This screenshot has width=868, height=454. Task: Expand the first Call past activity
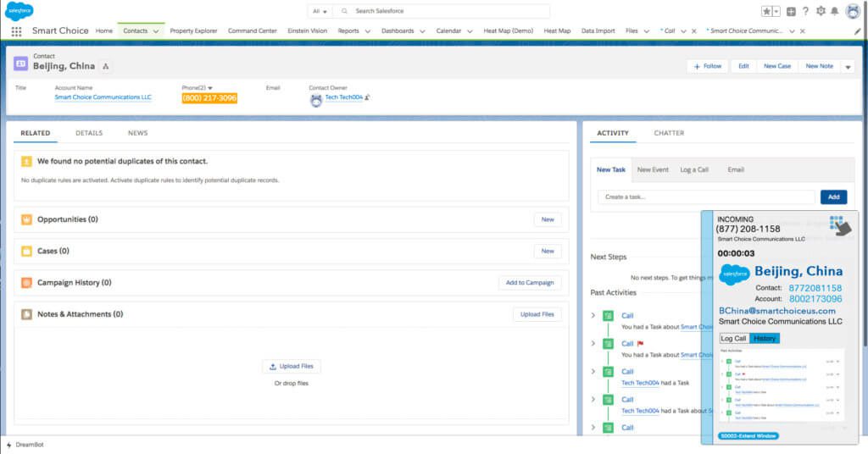(x=593, y=316)
